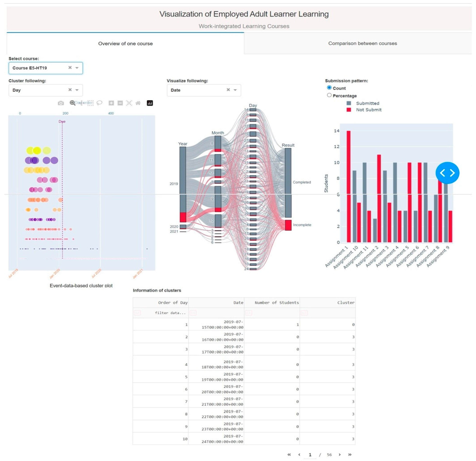This screenshot has width=476, height=461.
Task: Click Order of Day filter field
Action: [170, 313]
